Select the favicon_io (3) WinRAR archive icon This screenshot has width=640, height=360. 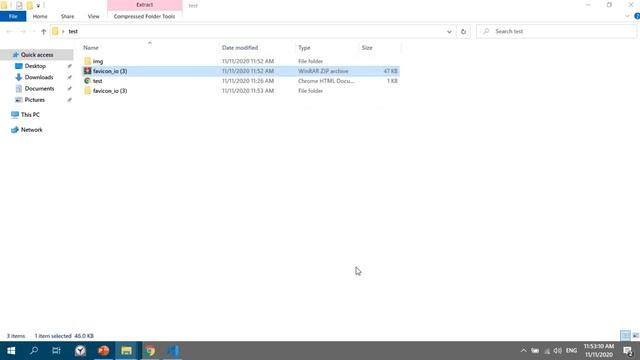[87, 71]
